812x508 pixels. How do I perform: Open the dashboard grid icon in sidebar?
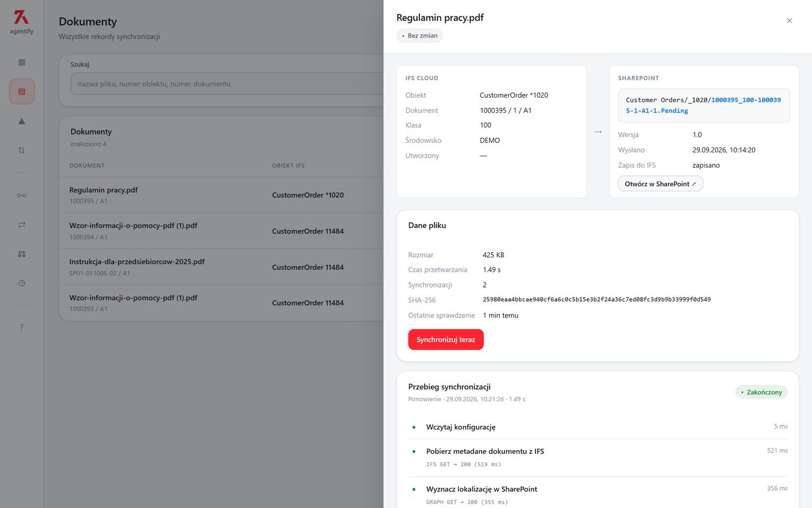tap(22, 62)
